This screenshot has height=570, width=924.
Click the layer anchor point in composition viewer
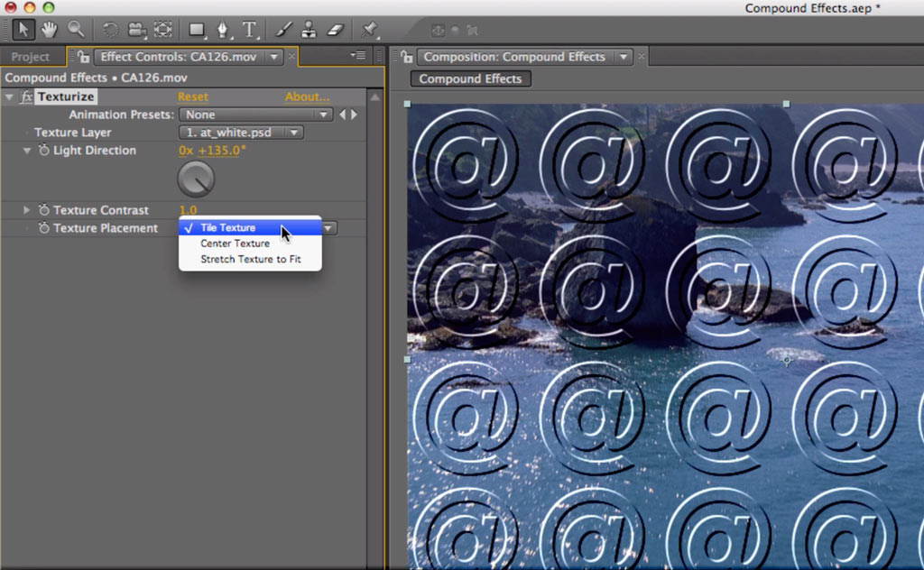787,360
